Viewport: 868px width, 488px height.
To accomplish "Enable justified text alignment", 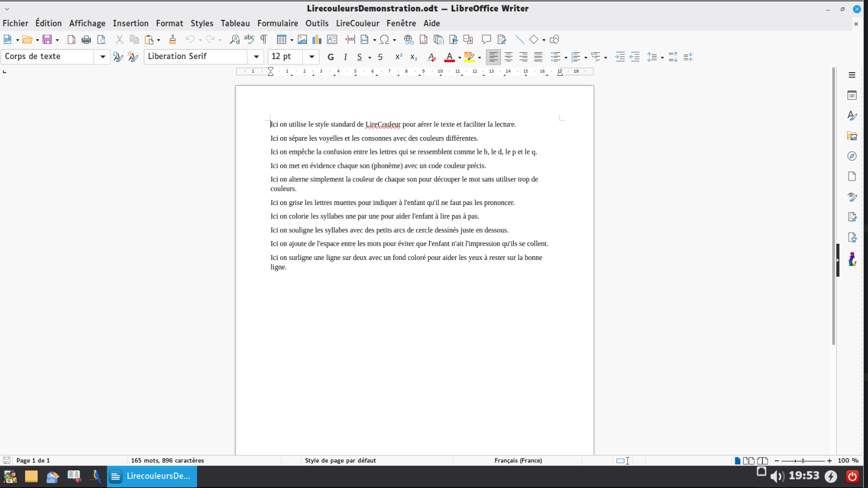I will coord(538,57).
